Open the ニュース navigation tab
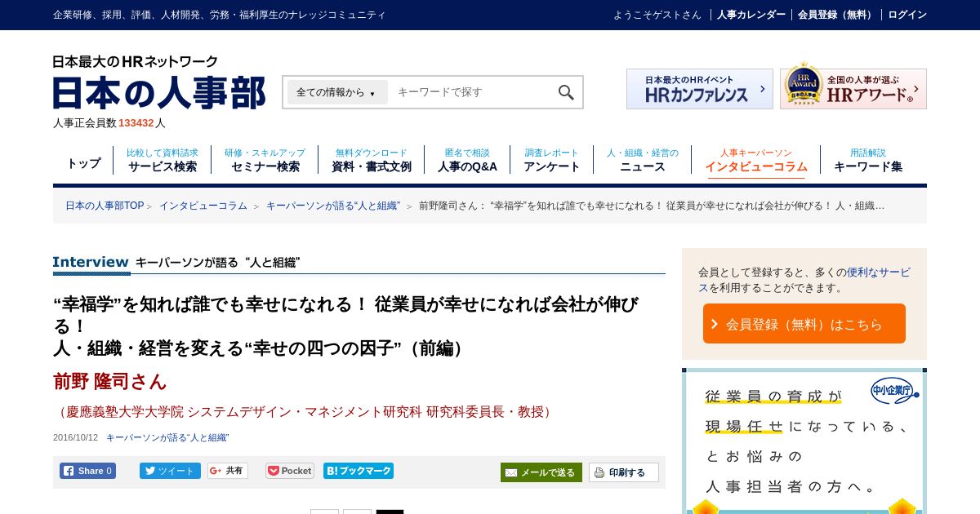The height and width of the screenshot is (514, 980). tap(643, 160)
